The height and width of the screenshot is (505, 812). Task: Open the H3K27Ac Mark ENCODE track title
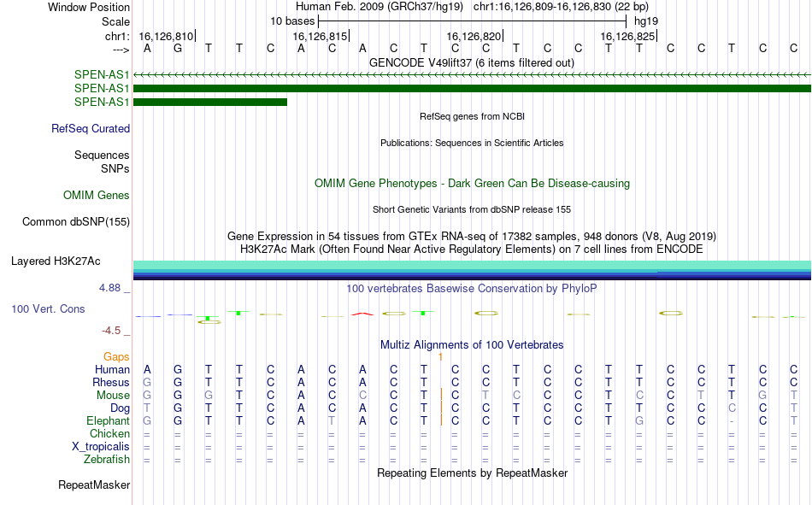click(472, 250)
